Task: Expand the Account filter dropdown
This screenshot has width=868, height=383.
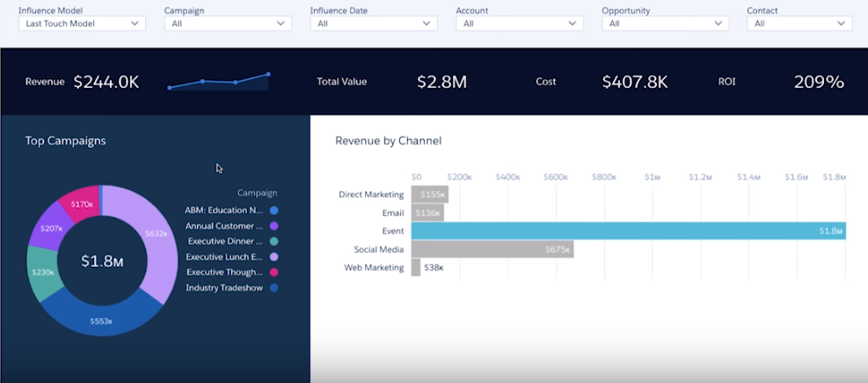Action: [x=519, y=23]
